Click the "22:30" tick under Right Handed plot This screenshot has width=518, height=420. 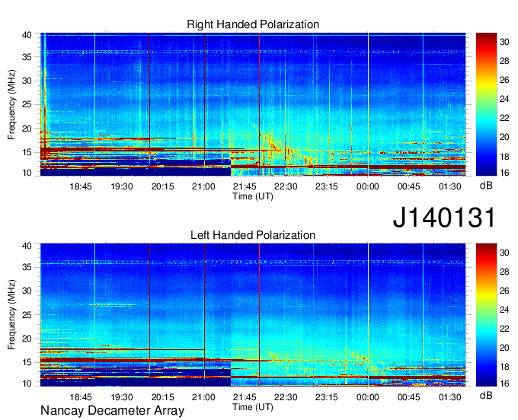(x=286, y=186)
